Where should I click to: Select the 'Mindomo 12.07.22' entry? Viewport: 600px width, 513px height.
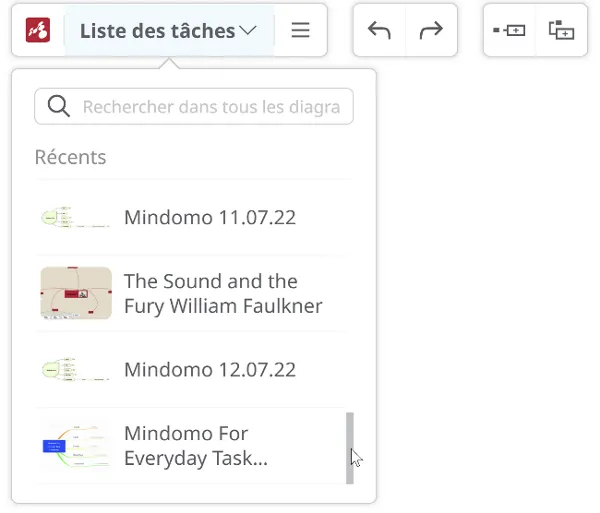[x=210, y=370]
